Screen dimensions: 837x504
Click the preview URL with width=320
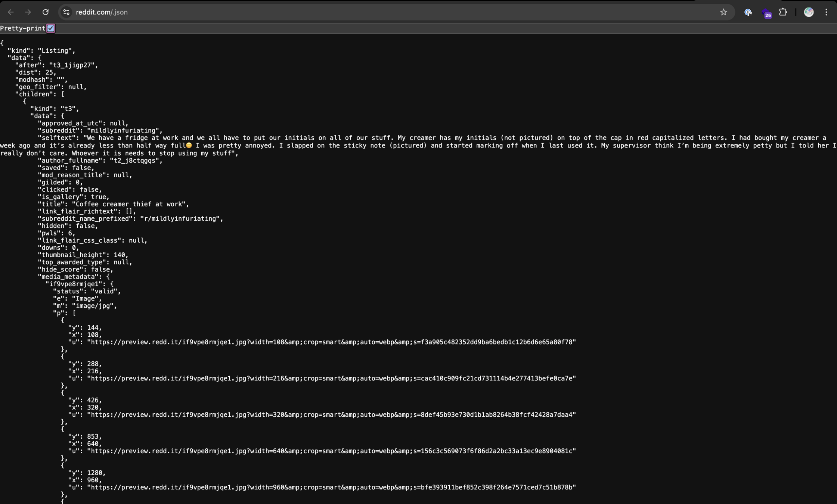[331, 414]
